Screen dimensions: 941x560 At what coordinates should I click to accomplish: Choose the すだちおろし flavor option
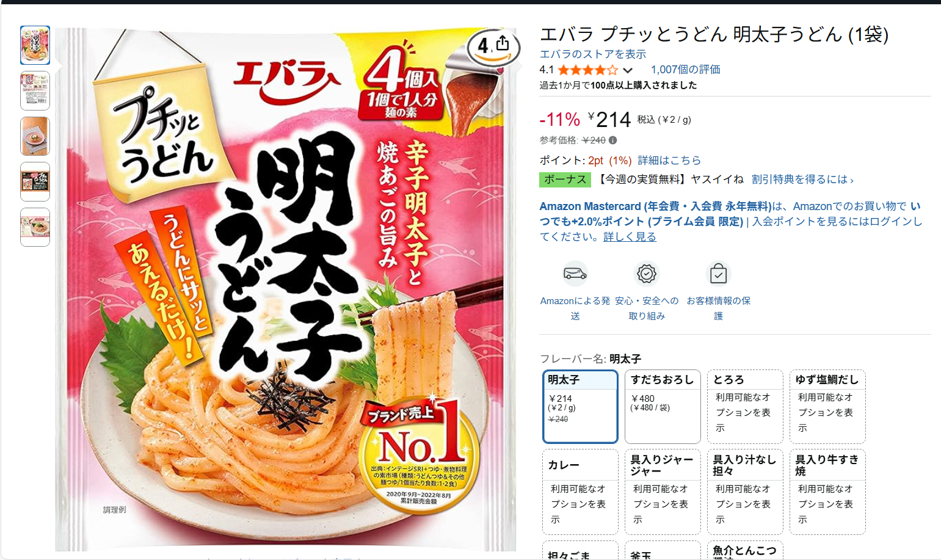click(x=663, y=406)
